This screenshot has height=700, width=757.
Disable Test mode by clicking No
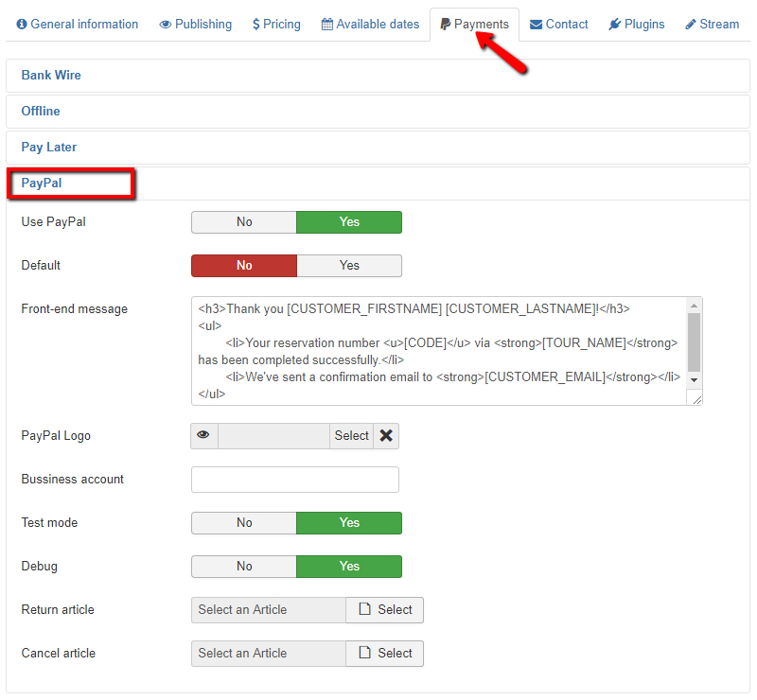click(244, 523)
